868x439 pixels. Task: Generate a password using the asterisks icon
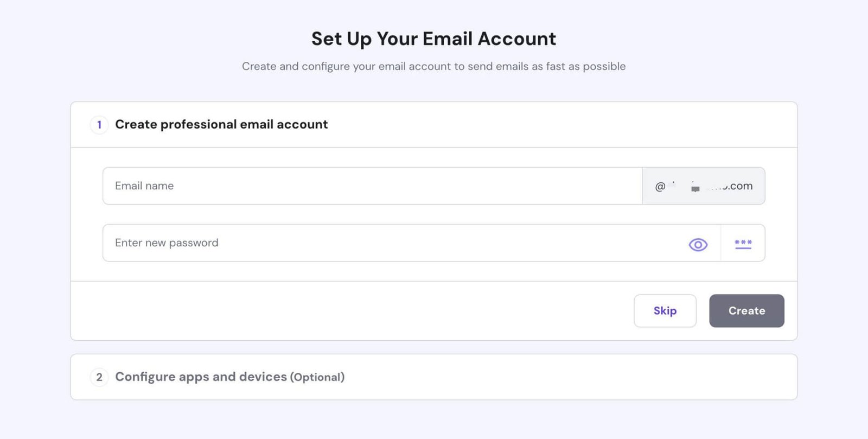pyautogui.click(x=743, y=244)
